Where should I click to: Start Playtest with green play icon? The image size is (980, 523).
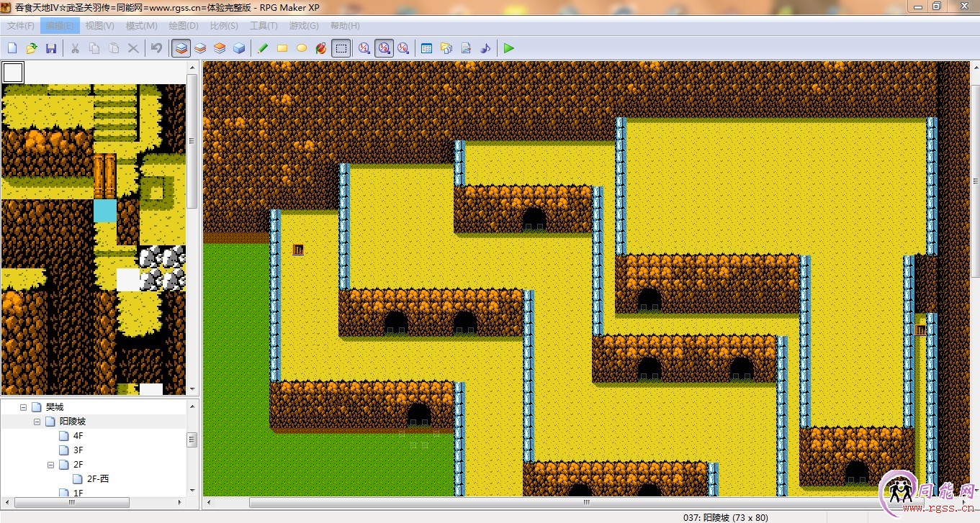(509, 48)
